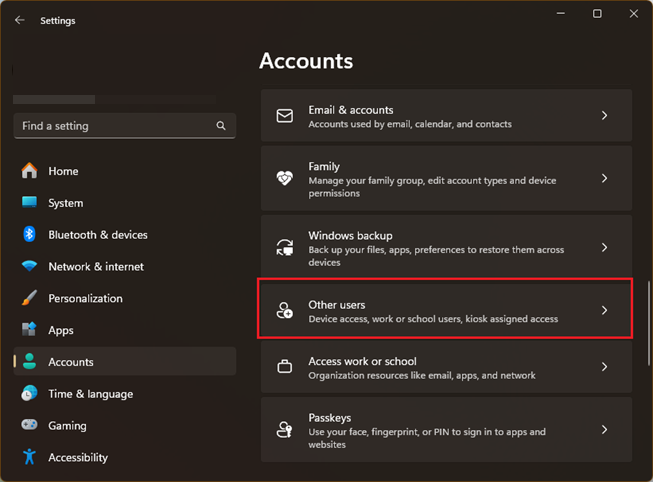This screenshot has width=653, height=482.
Task: Click the back arrow in Settings title bar
Action: tap(20, 20)
